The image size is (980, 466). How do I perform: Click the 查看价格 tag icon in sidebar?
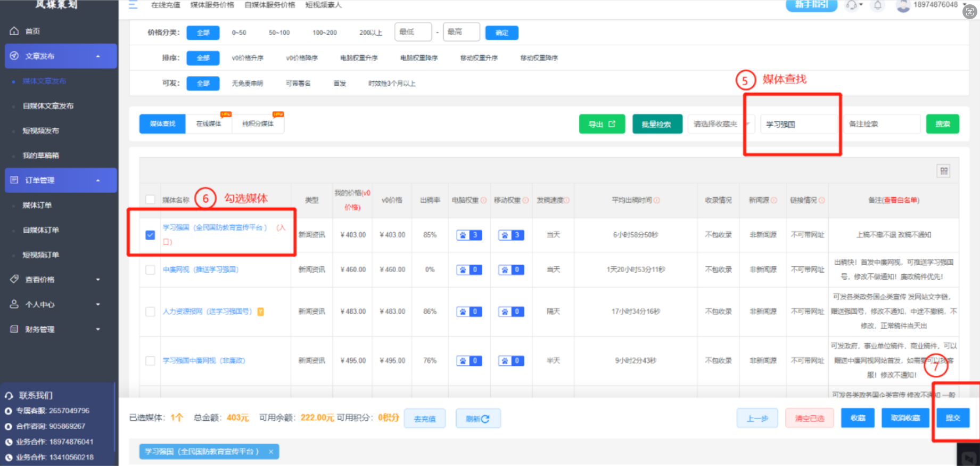pos(14,279)
